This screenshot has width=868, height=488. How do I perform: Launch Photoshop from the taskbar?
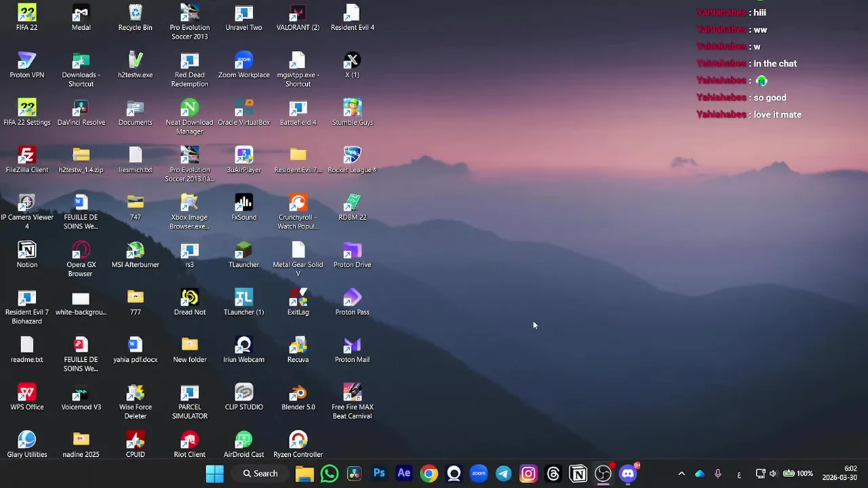379,474
